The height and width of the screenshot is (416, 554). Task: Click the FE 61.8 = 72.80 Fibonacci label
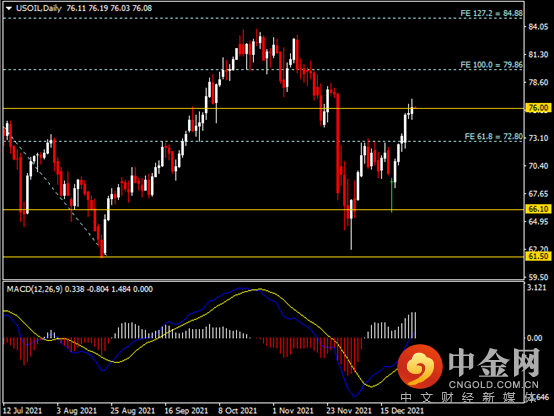point(493,136)
